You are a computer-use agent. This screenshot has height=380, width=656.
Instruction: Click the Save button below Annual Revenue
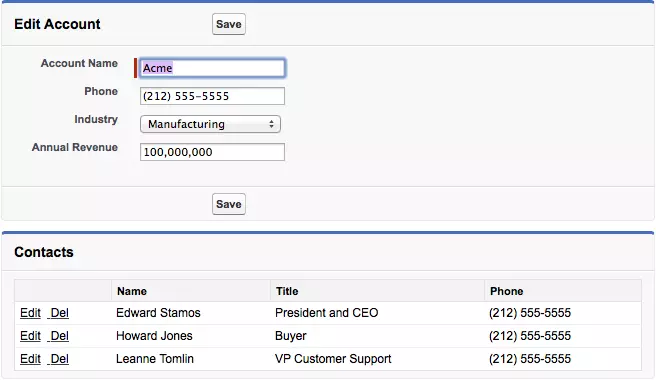point(228,204)
